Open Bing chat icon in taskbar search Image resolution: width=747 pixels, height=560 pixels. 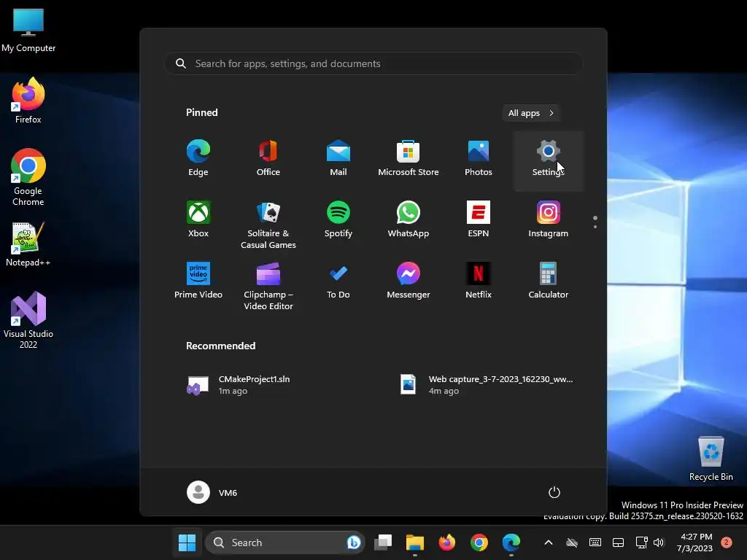[354, 542]
